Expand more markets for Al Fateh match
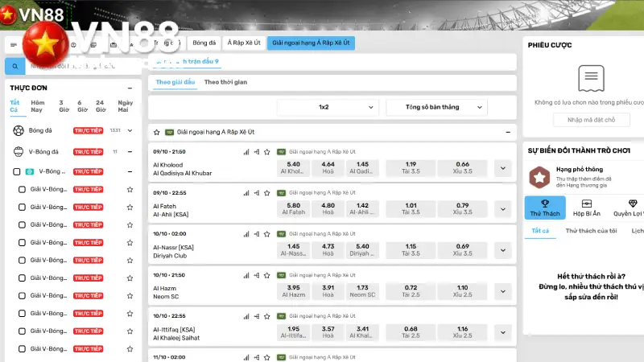The height and width of the screenshot is (362, 644). point(502,209)
